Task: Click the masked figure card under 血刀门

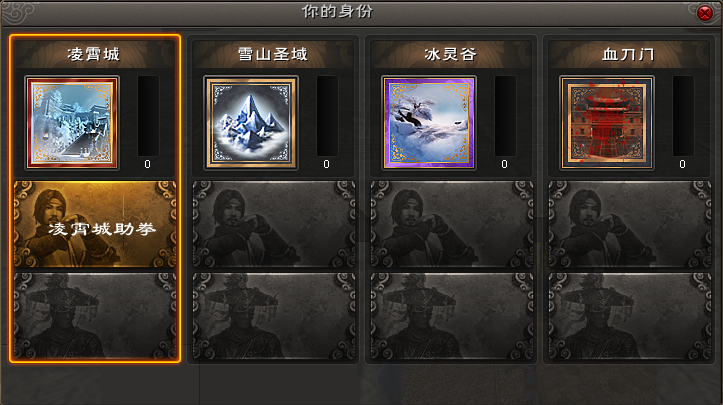Action: coord(630,316)
